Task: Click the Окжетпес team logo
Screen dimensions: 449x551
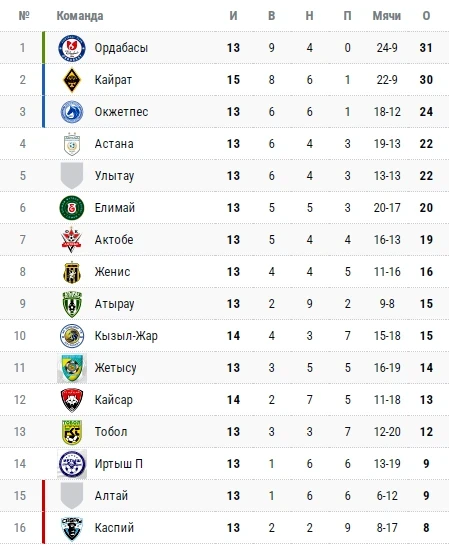Action: point(72,112)
